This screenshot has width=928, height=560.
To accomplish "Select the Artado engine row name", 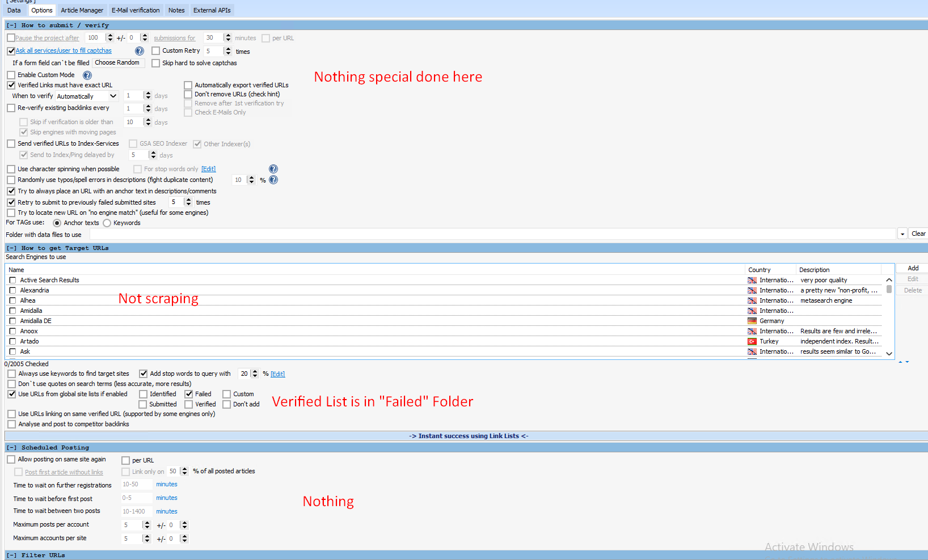I will 29,342.
